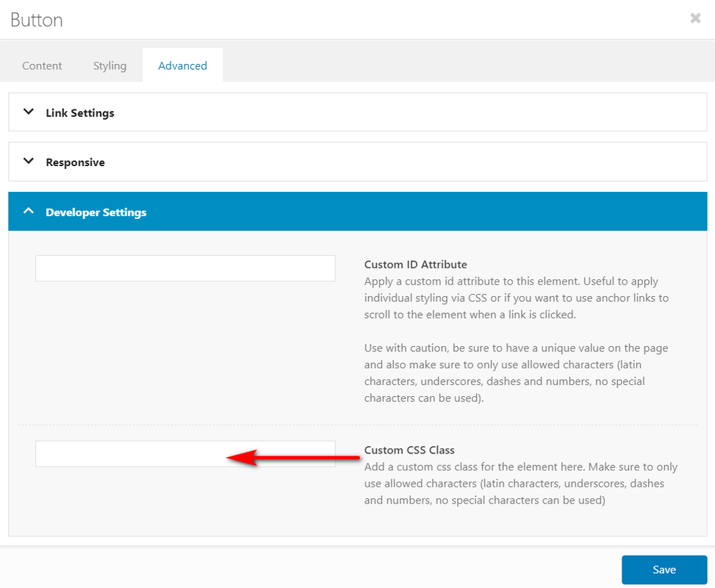
Task: Click the Link Settings heading
Action: pos(80,112)
